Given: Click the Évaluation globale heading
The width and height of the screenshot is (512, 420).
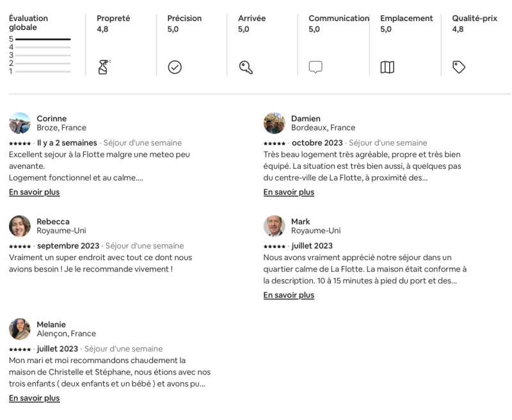Looking at the screenshot, I should [28, 23].
